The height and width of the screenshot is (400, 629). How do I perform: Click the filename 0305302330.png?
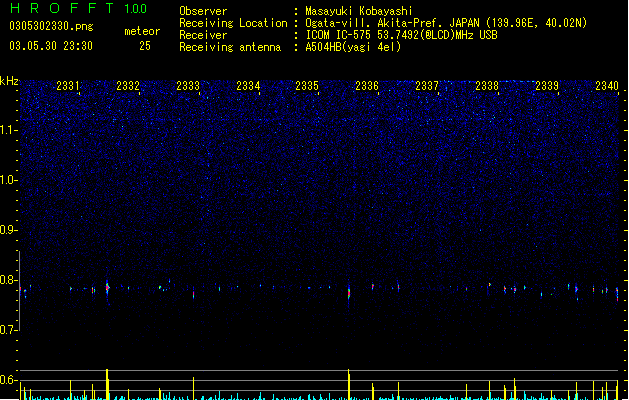coord(51,26)
